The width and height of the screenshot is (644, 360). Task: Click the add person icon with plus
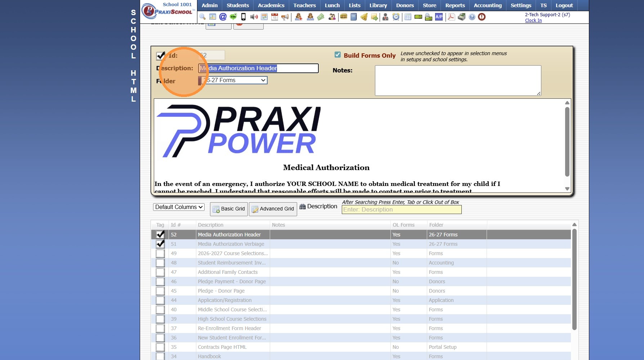(x=299, y=17)
